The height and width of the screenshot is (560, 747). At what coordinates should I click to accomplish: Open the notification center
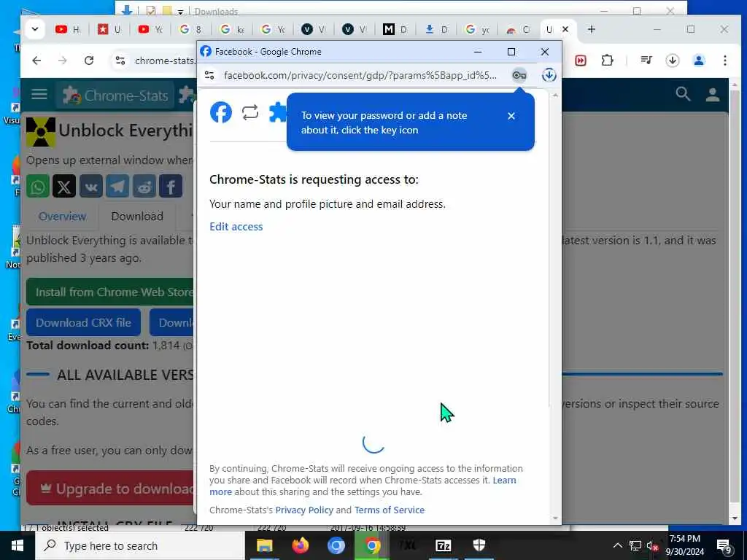tap(724, 546)
